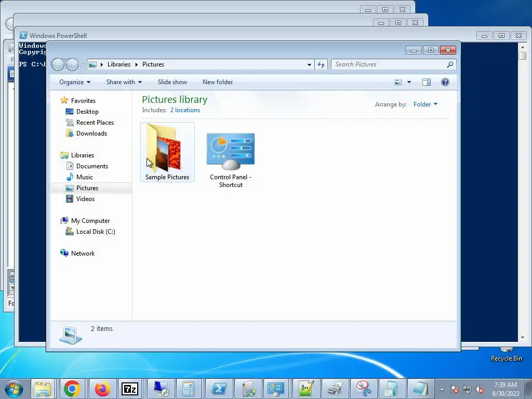This screenshot has height=399, width=532.
Task: Switch to PowerShell taskbar button
Action: pyautogui.click(x=219, y=389)
